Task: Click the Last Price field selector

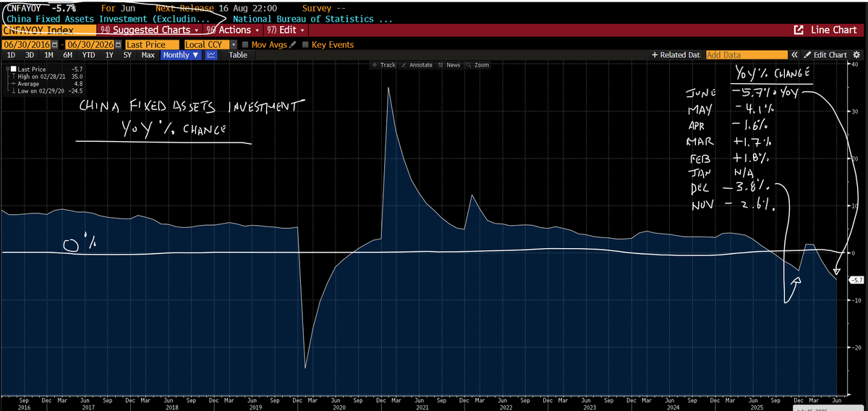Action: point(152,45)
